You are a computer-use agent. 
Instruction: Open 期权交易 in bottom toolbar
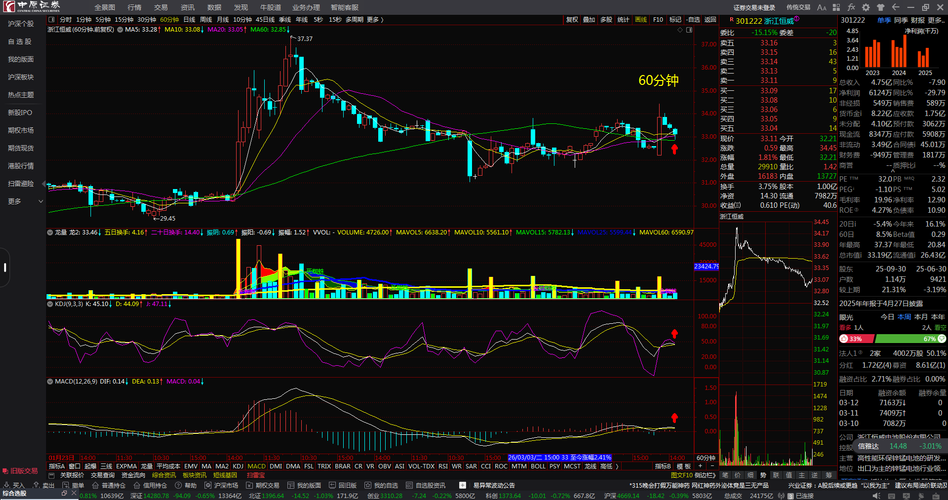pos(262,485)
